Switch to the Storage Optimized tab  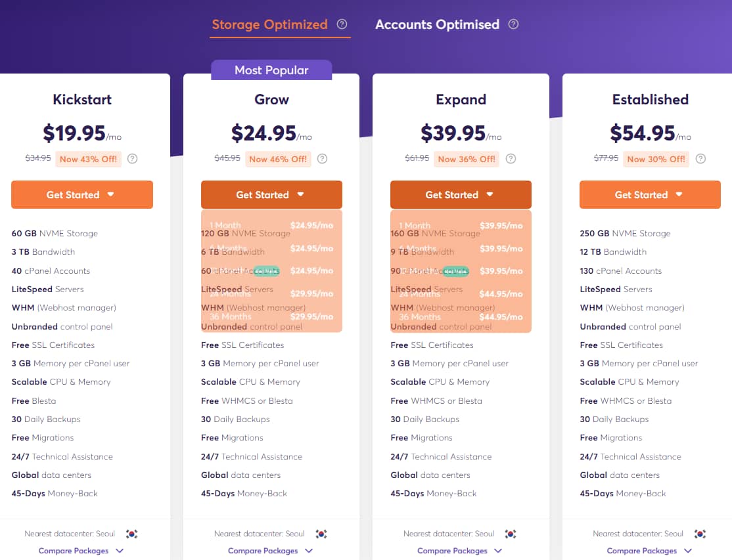269,25
